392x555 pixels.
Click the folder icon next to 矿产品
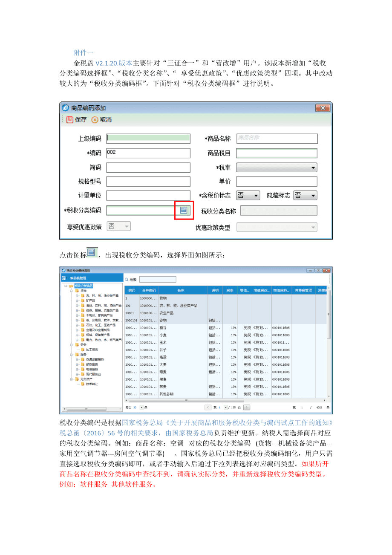(83, 301)
